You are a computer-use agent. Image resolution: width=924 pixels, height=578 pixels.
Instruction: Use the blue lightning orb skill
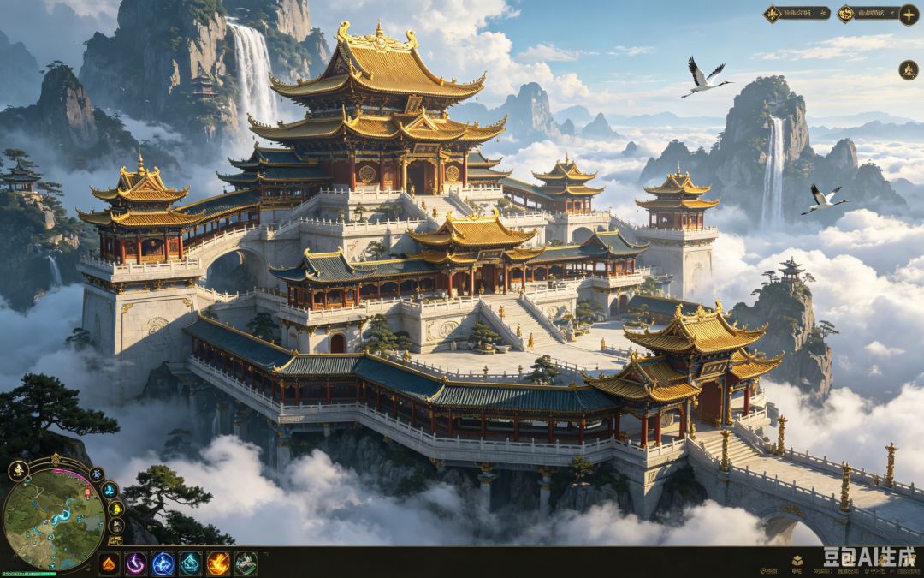point(163,564)
